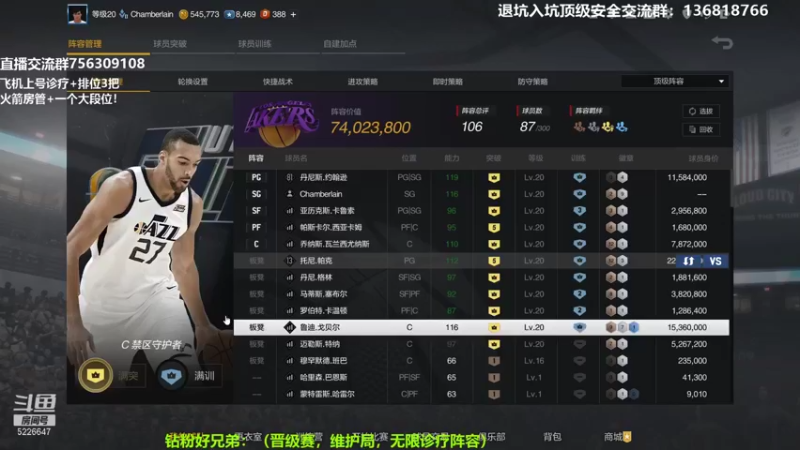This screenshot has width=800, height=450.
Task: Click player icon beside Chamberlain name
Action: tap(289, 194)
